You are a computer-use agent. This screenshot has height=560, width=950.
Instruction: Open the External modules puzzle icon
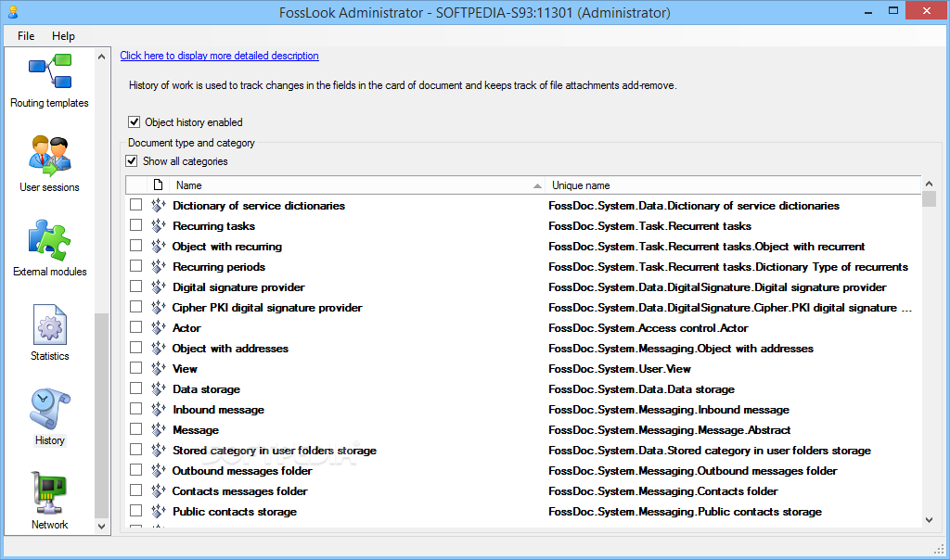click(49, 241)
